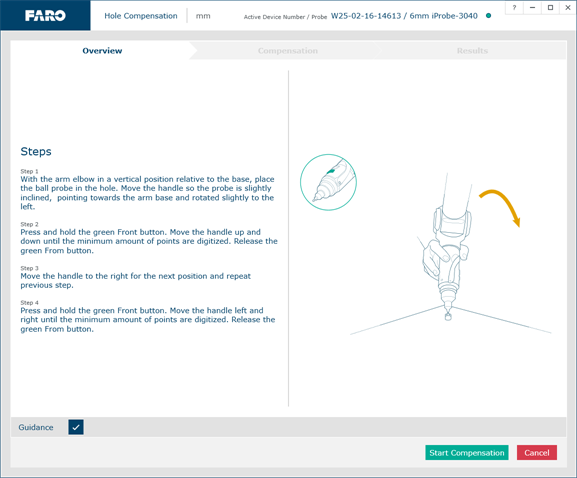The image size is (577, 478).
Task: Maximize the Hole Compensation window
Action: (x=550, y=7)
